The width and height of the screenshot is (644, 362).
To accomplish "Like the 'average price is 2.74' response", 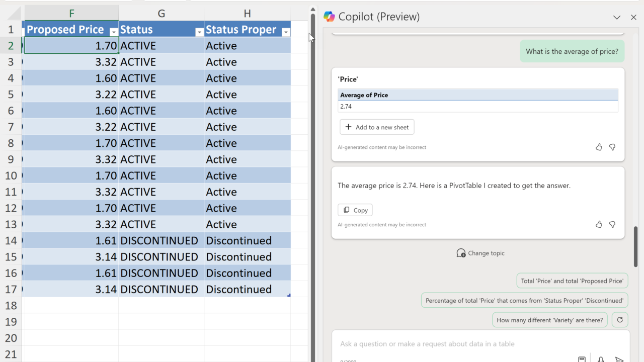I will coord(599,225).
